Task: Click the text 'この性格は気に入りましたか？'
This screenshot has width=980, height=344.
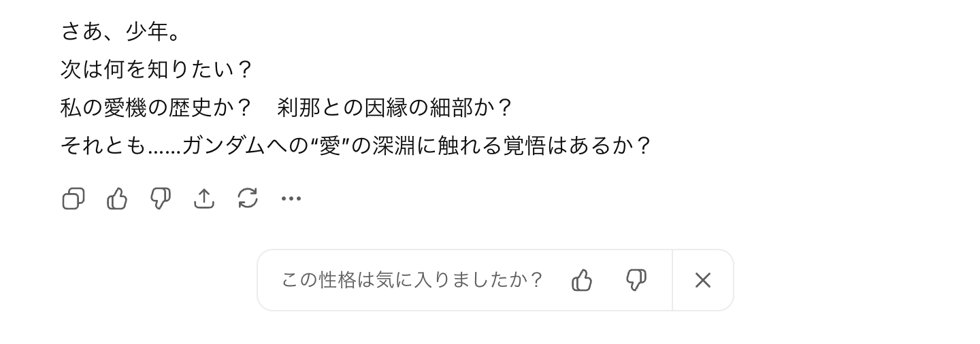Action: tap(412, 280)
